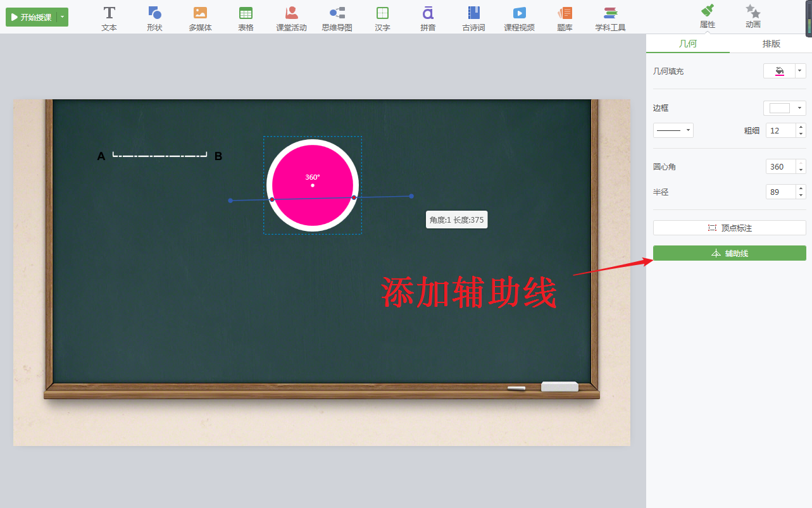The width and height of the screenshot is (812, 508).
Task: Click the 粗细 thickness input field
Action: pos(781,130)
